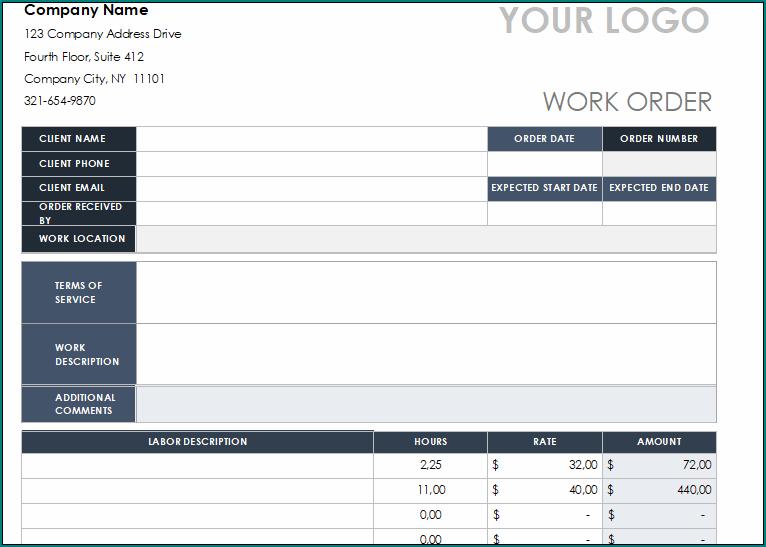
Task: Click Company City, NY 11101 text
Action: click(94, 79)
